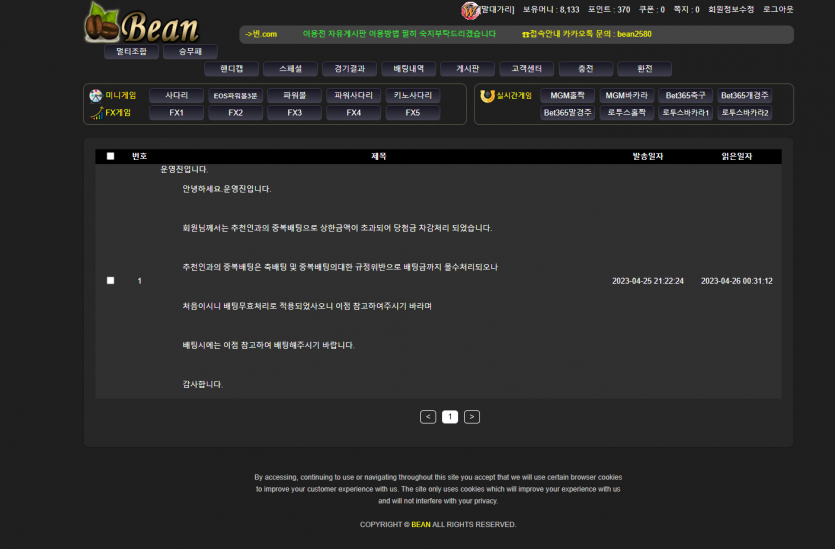Toggle the select-all checkbox in header

coord(111,156)
